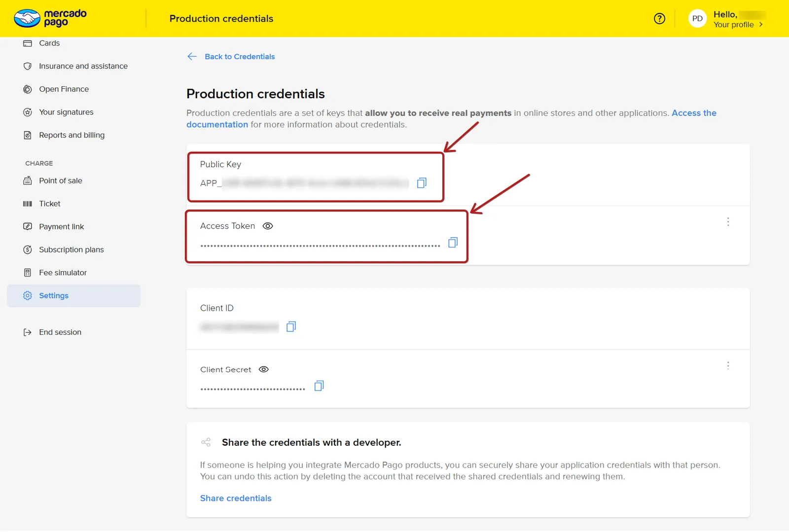Open Insurance and assistance section
The height and width of the screenshot is (532, 789).
pos(83,66)
